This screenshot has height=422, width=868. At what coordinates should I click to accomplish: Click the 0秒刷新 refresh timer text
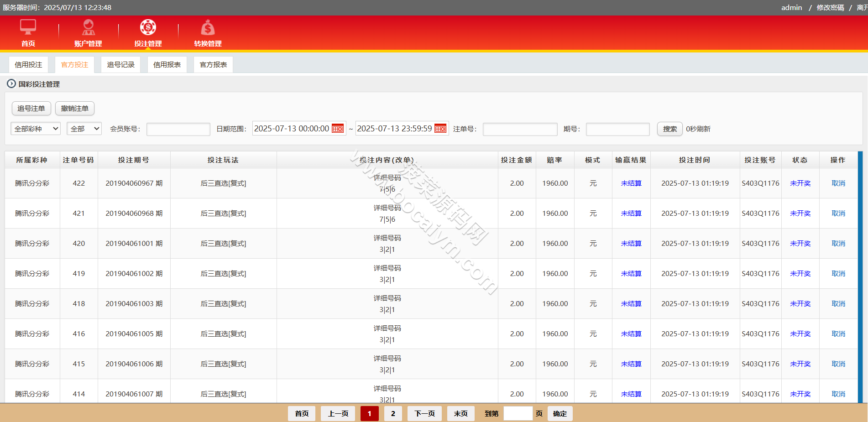click(698, 129)
